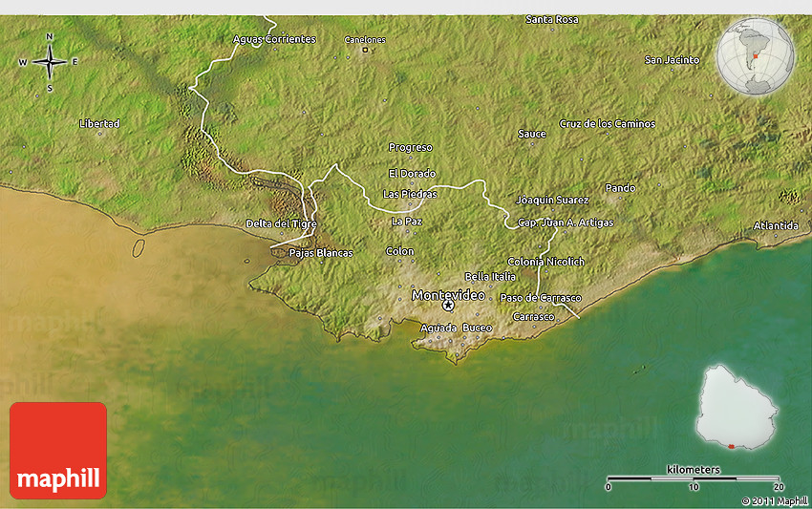Click the globe locator inset

pos(755,57)
